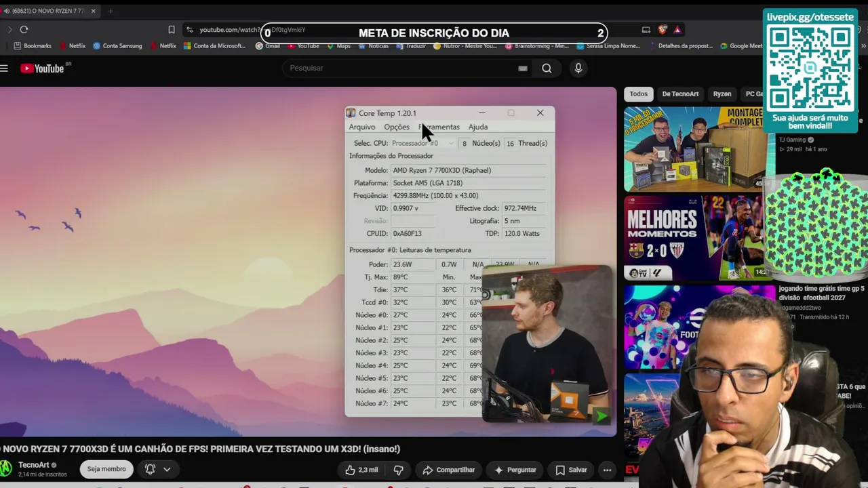Click the Salvar button

(x=571, y=470)
